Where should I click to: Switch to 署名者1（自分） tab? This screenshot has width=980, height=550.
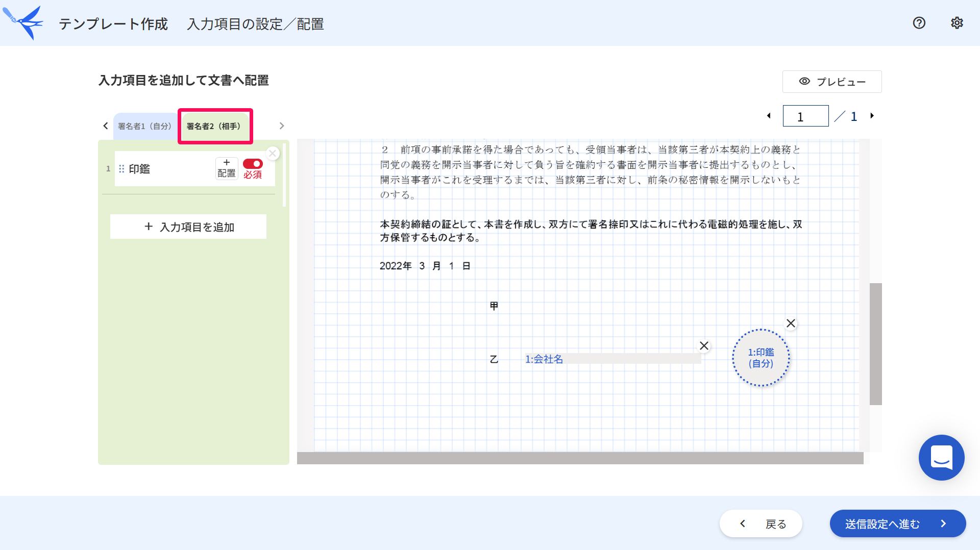[x=145, y=126]
